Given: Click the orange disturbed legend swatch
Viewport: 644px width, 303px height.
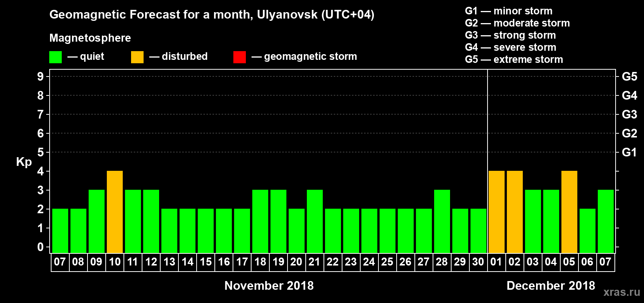Looking at the screenshot, I should [x=138, y=57].
